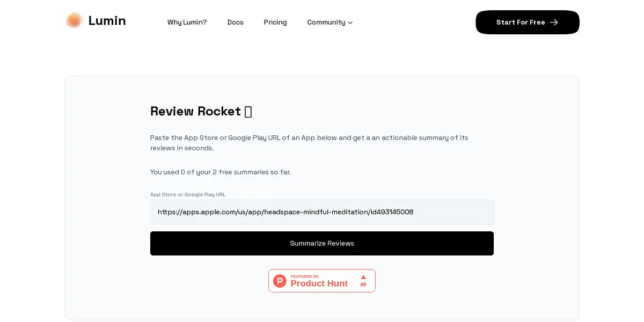Open the Featured on Product Hunt badge
Screen dimensions: 644x322
click(x=322, y=281)
